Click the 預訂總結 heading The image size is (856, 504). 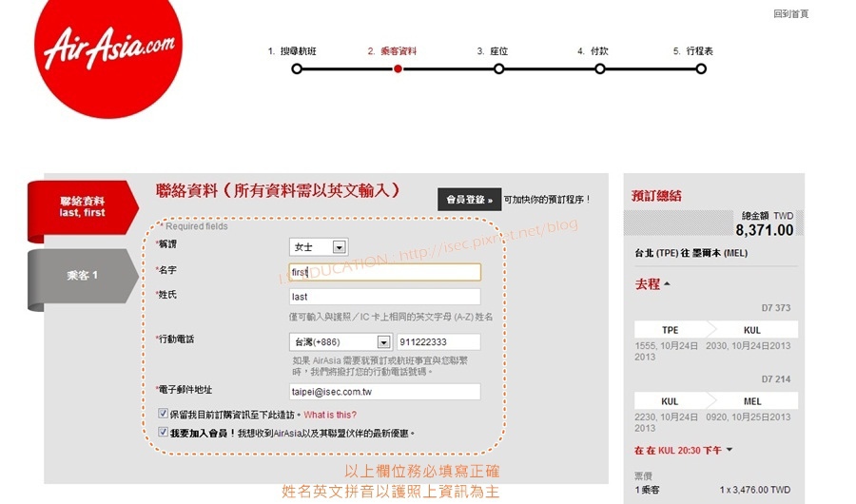[656, 196]
